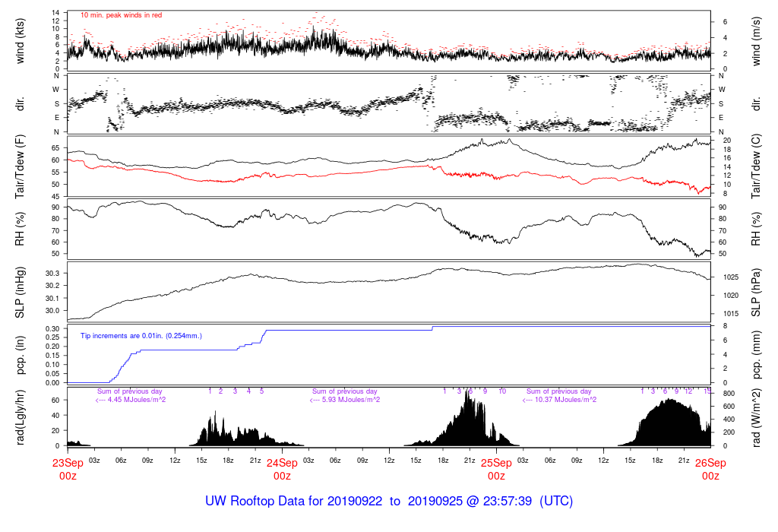778x532 pixels.
Task: Click the '14' tick on wind kts axis
Action: click(x=55, y=13)
